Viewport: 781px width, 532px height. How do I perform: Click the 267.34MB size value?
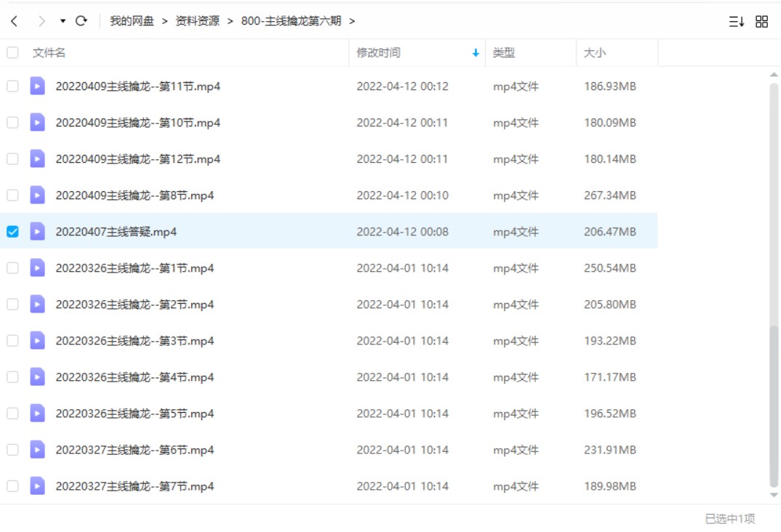coord(610,195)
